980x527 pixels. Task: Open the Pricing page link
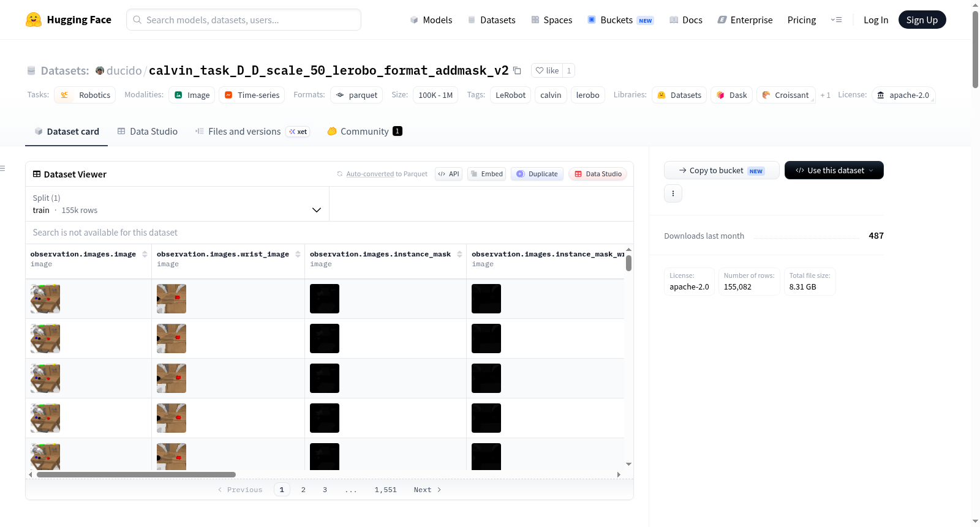(x=802, y=20)
